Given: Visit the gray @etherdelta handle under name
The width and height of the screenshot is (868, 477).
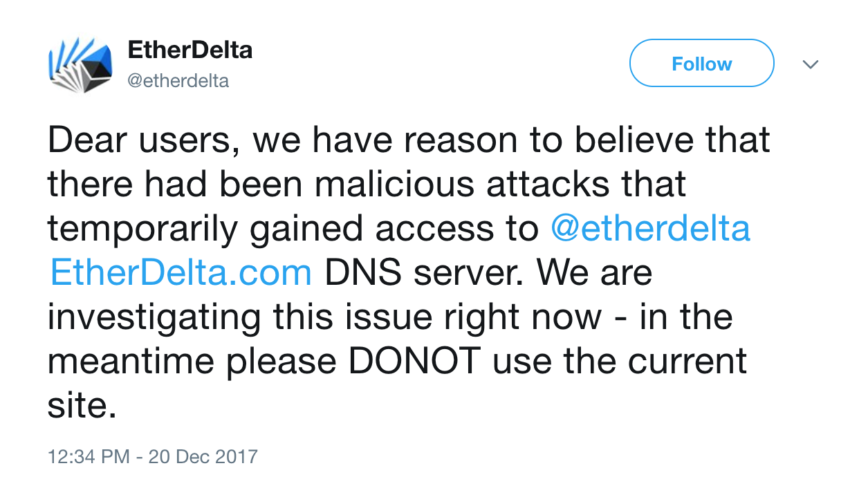Looking at the screenshot, I should 178,81.
